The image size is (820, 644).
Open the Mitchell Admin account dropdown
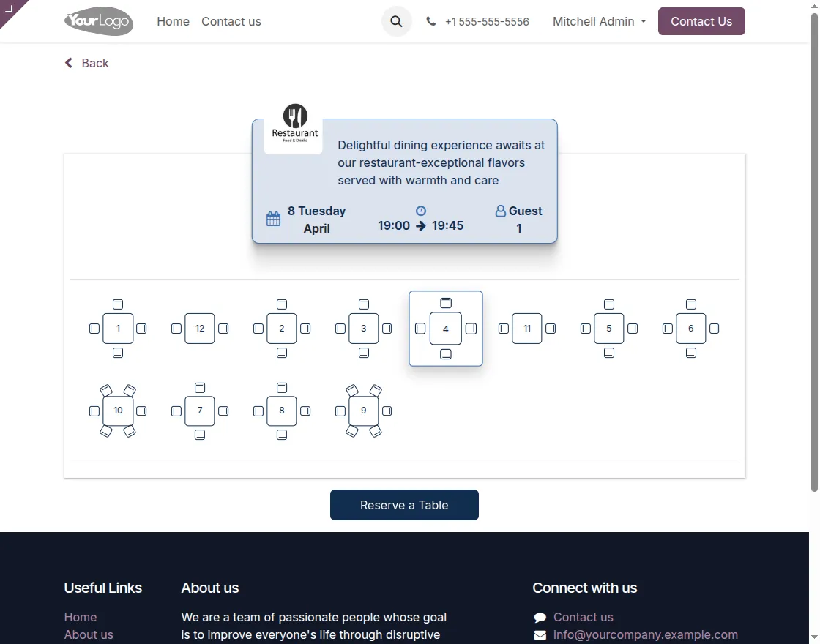(599, 21)
